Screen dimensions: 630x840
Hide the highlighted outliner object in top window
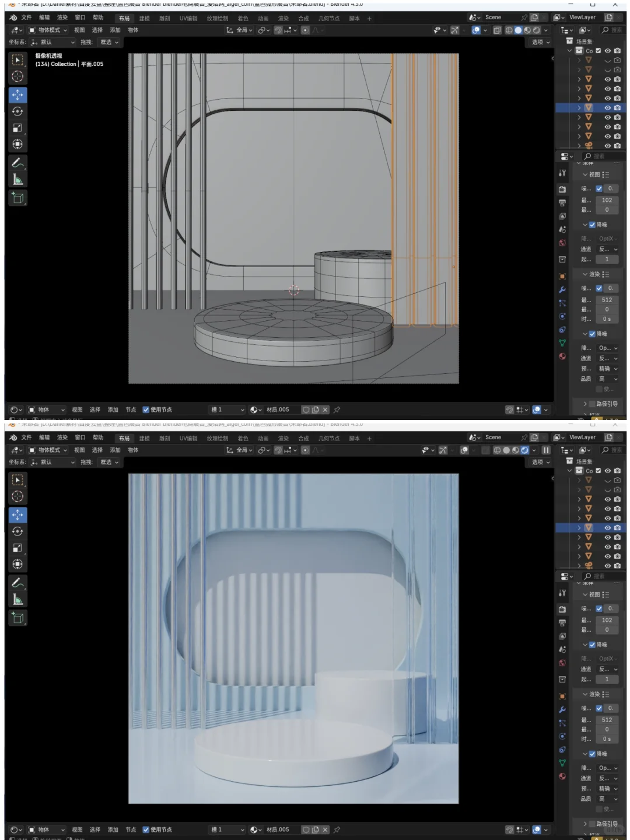(608, 108)
